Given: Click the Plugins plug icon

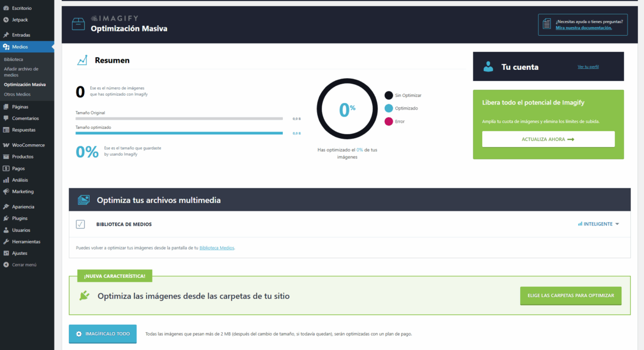Looking at the screenshot, I should click(6, 218).
